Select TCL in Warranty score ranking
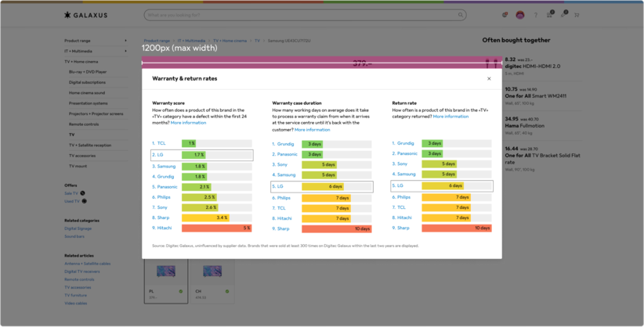 (161, 143)
